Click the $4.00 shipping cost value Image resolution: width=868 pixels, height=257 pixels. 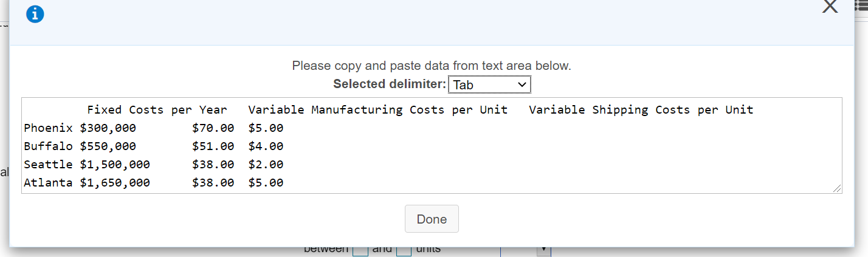click(x=266, y=146)
